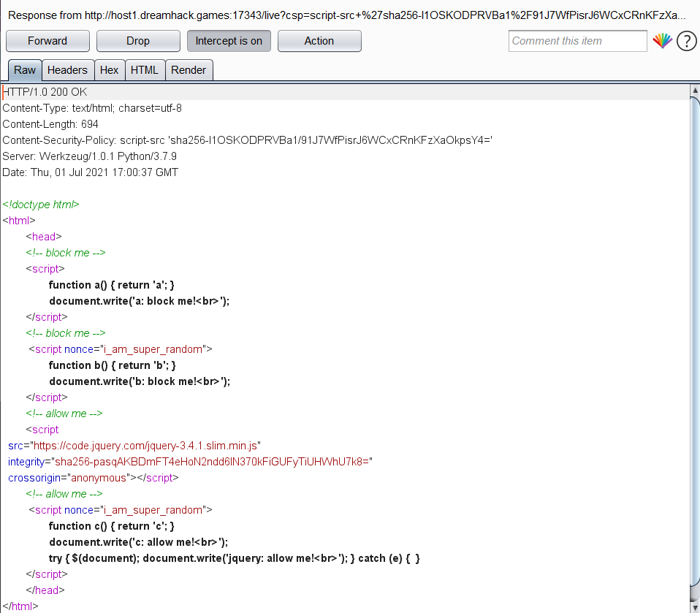The image size is (700, 613).
Task: Click the Date header line
Action: point(90,172)
